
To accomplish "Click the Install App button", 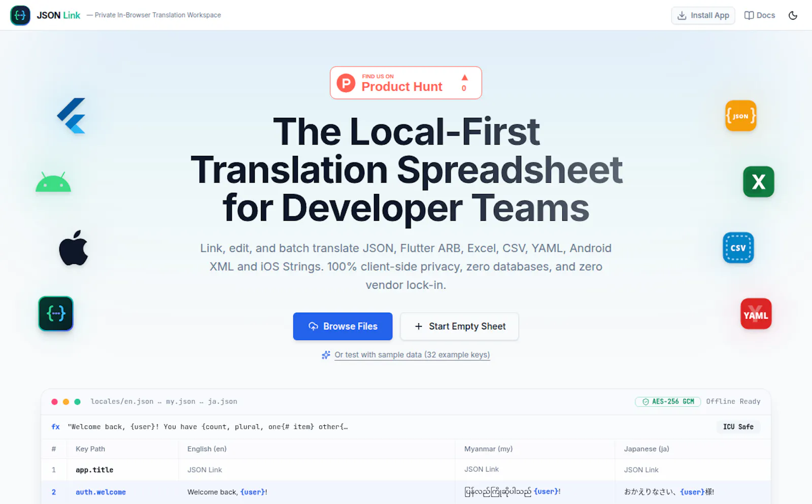I will tap(703, 15).
